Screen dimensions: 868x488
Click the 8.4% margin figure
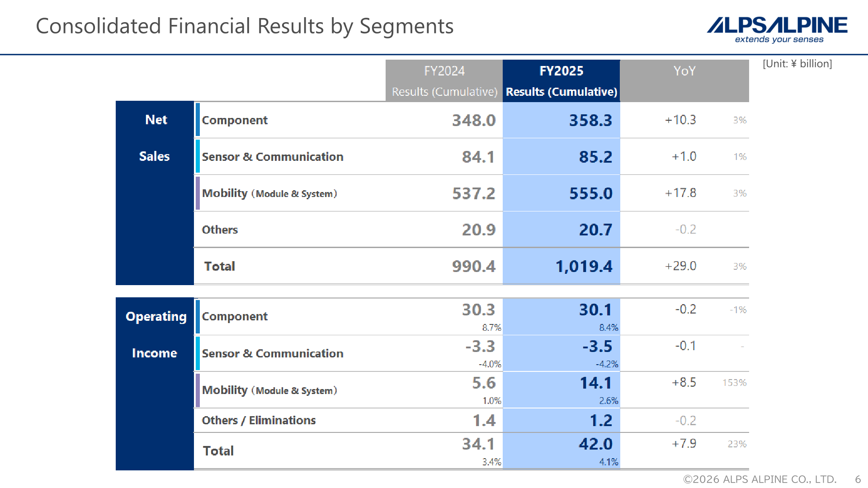point(609,328)
